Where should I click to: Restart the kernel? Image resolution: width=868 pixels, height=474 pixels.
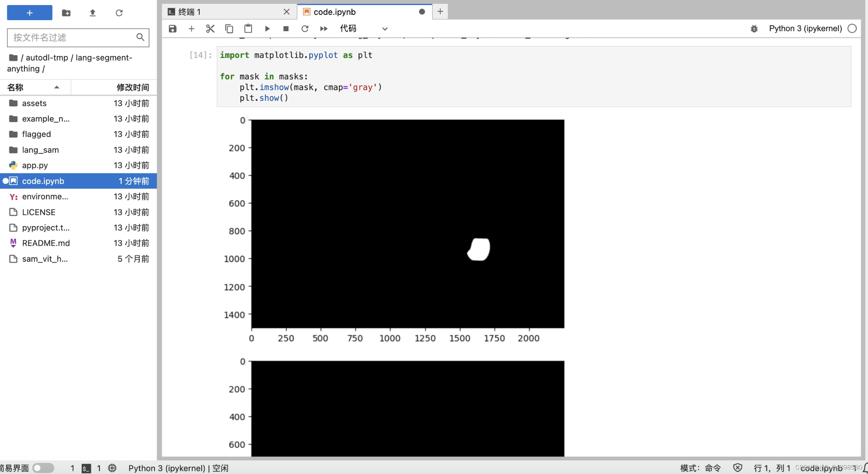[x=305, y=29]
